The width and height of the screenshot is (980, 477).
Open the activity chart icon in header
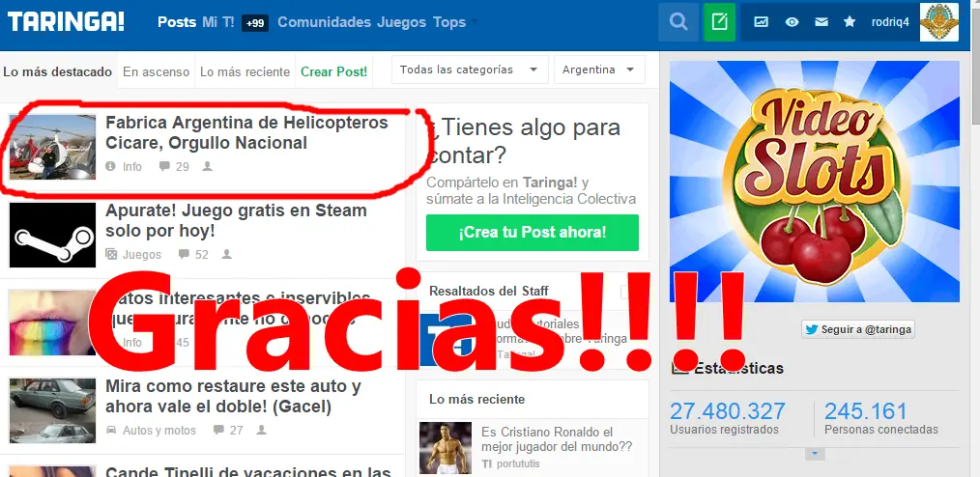coord(761,22)
